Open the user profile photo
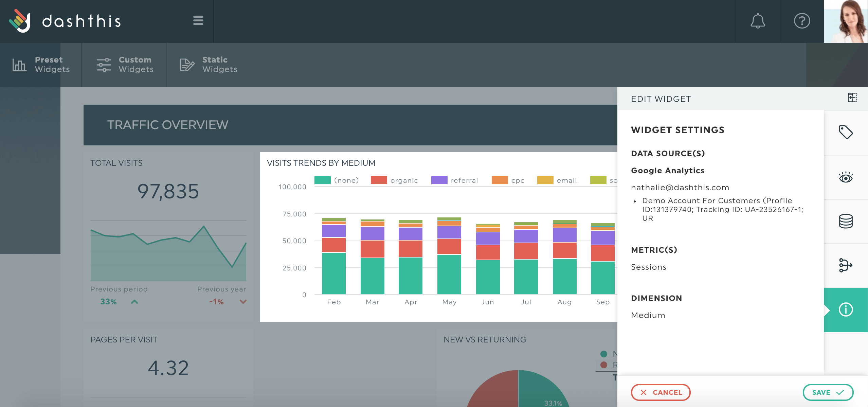This screenshot has height=407, width=868. tap(846, 21)
